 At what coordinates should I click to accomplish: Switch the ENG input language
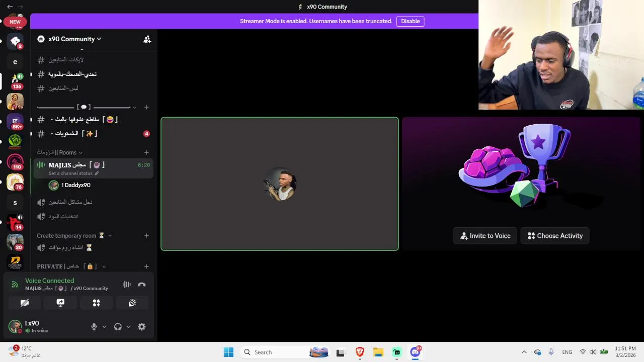(567, 352)
